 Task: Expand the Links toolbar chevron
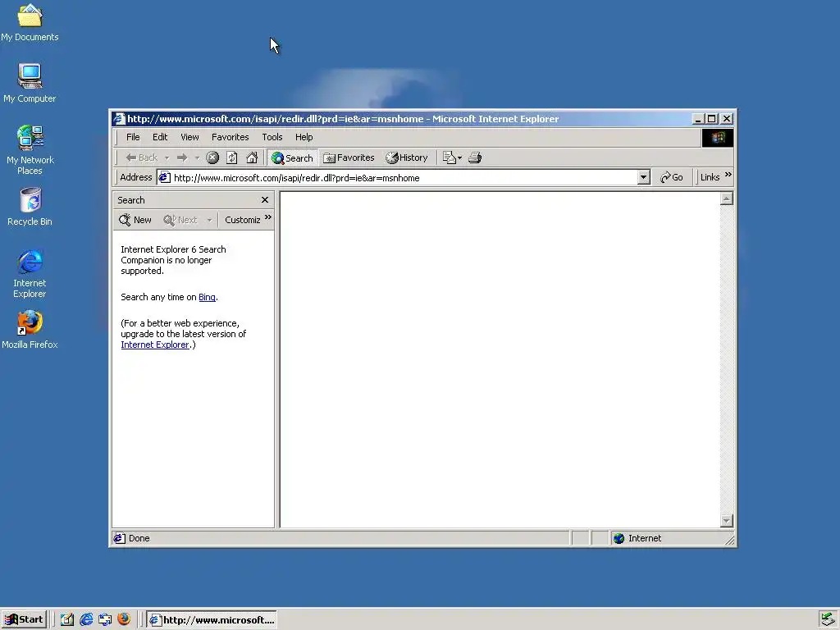click(728, 175)
